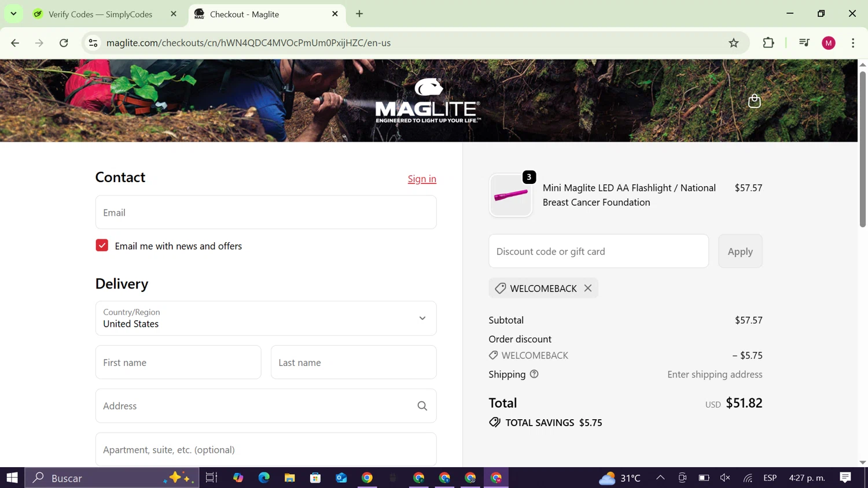Viewport: 868px width, 488px height.
Task: Remove the WELCOMEBACK discount code tag
Action: coord(588,288)
